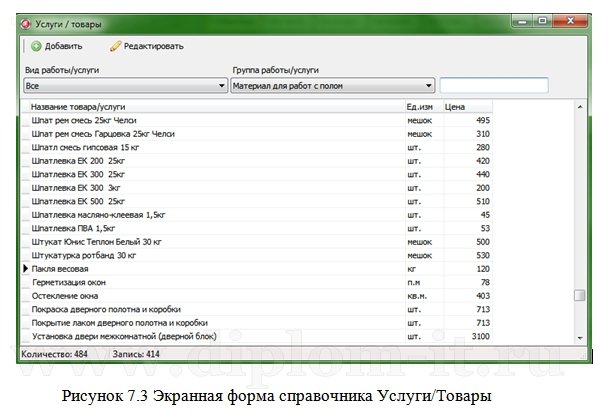Click status bar text Запись: 414

(x=136, y=354)
